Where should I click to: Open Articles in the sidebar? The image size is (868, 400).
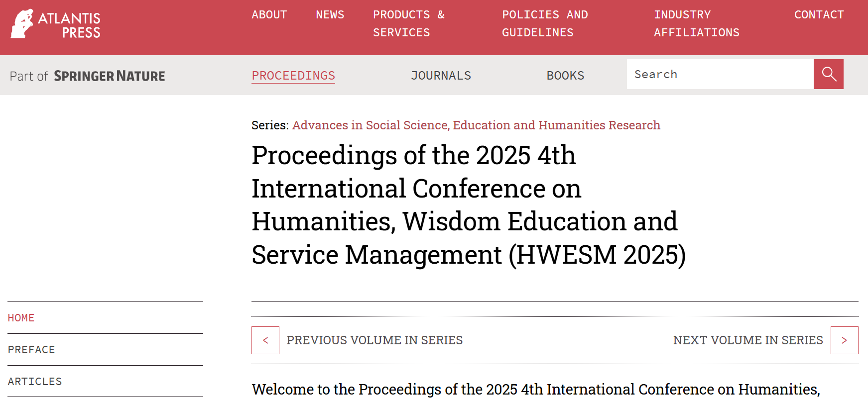[x=35, y=382]
